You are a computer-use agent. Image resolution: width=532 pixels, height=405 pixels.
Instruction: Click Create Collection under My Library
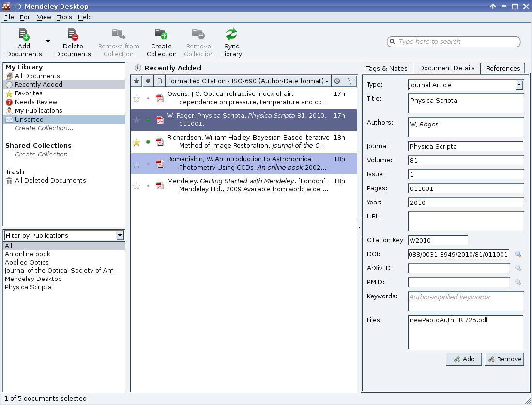coord(44,128)
